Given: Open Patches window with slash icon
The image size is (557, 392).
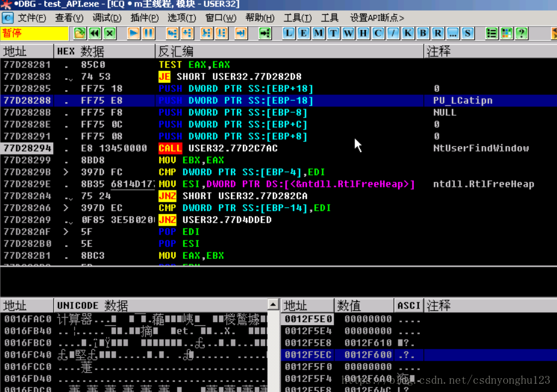Looking at the screenshot, I should [x=393, y=33].
